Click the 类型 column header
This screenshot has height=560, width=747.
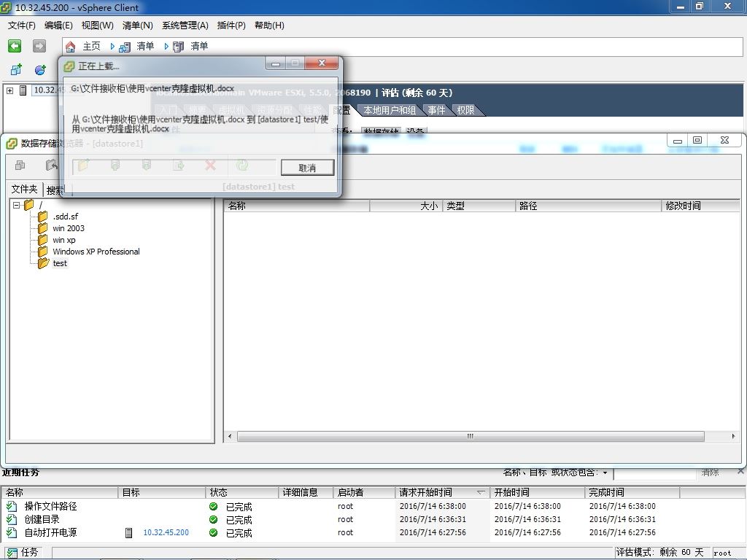click(479, 206)
